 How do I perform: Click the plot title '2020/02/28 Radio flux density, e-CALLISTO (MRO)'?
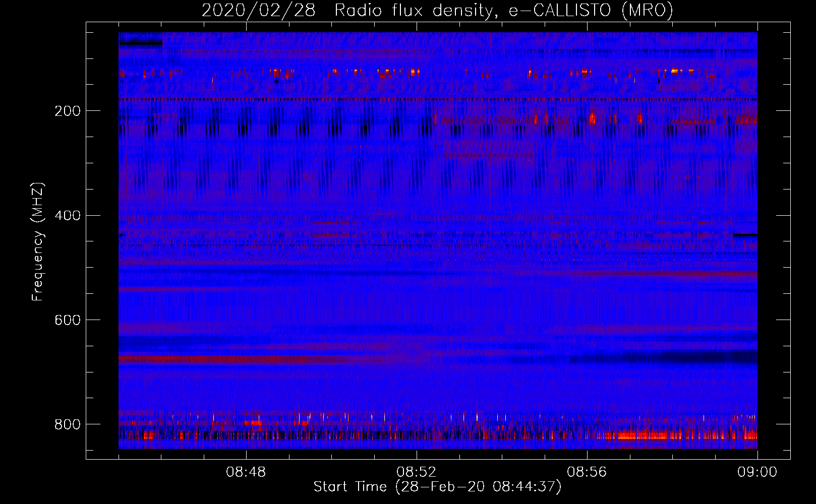[x=437, y=11]
